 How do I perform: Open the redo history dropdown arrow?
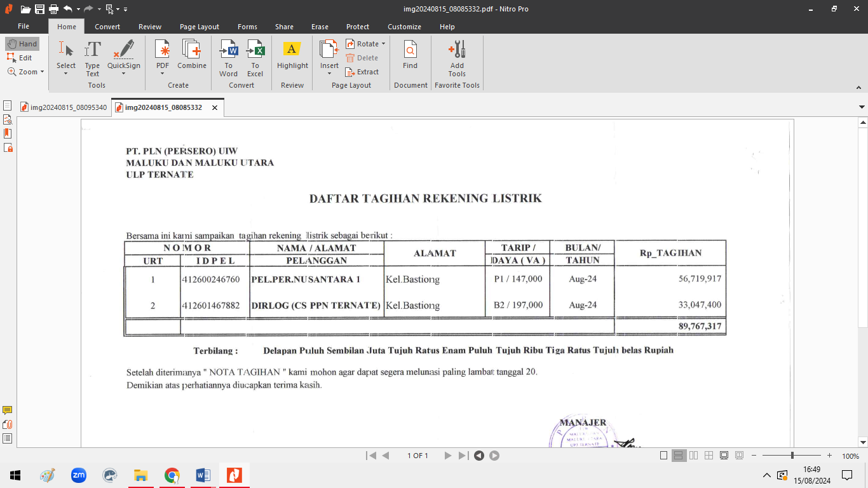(100, 10)
